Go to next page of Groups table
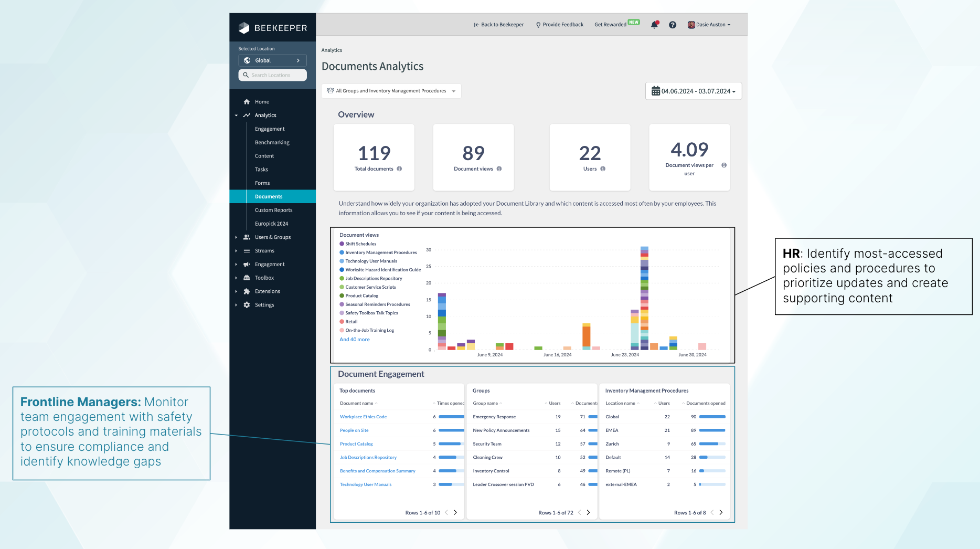Screen dimensions: 980x549 (x=588, y=513)
